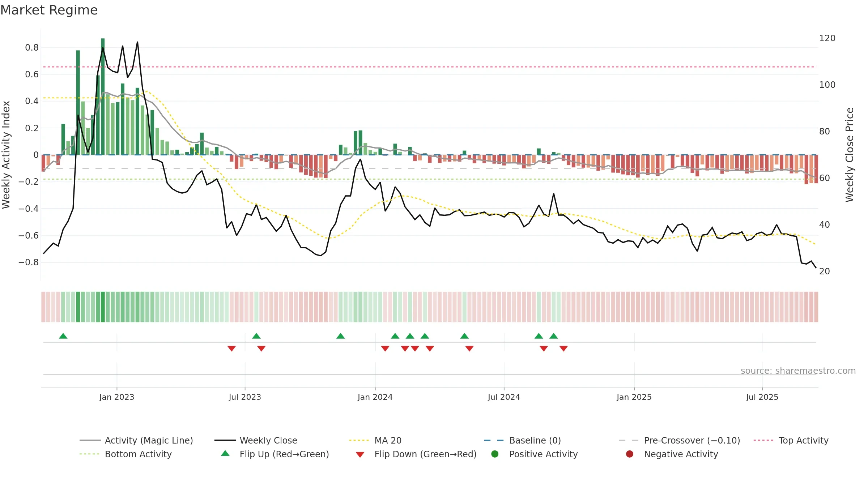Click the 20 price axis tick label
This screenshot has width=868, height=488.
pos(825,271)
